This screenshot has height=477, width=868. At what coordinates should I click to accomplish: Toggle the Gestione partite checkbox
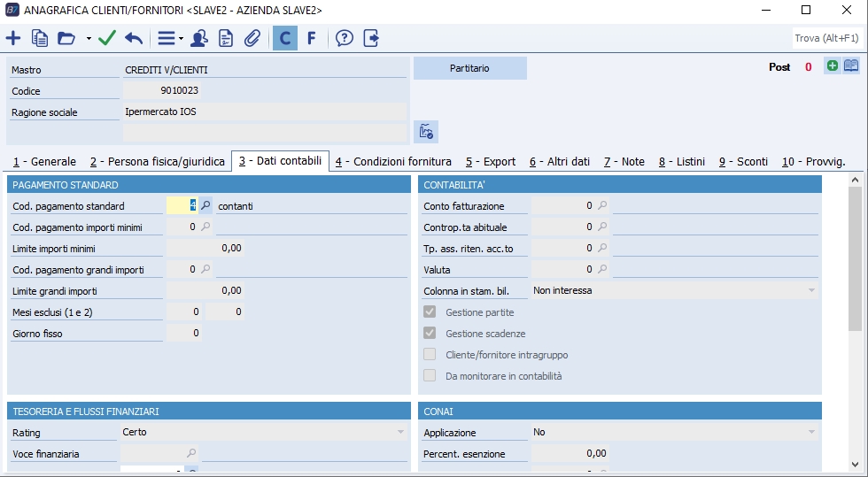pyautogui.click(x=430, y=312)
